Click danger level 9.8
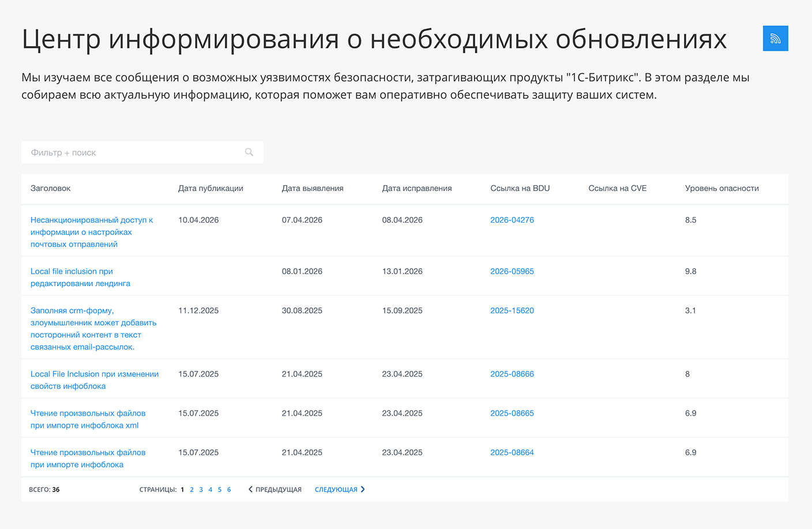 691,271
